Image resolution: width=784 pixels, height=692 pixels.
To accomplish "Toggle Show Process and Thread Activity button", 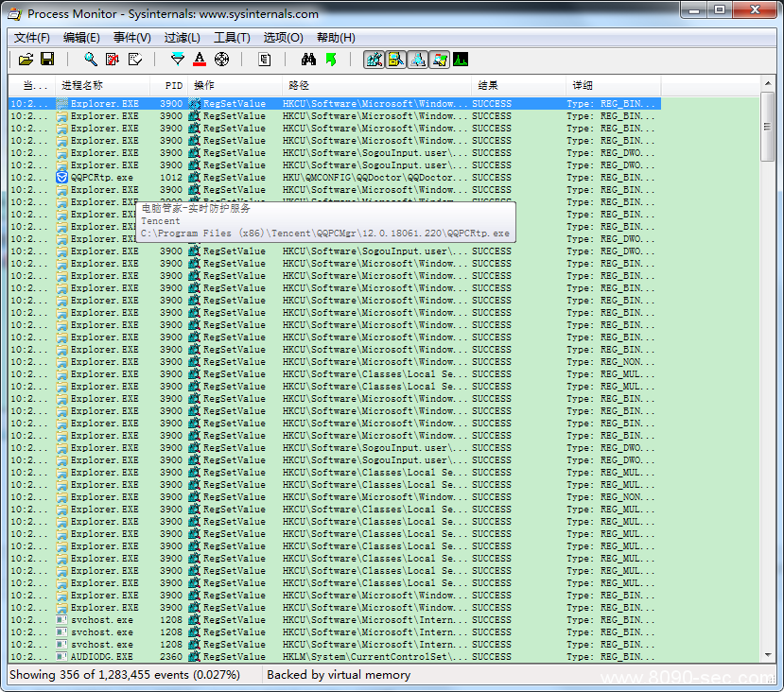I will pos(440,60).
